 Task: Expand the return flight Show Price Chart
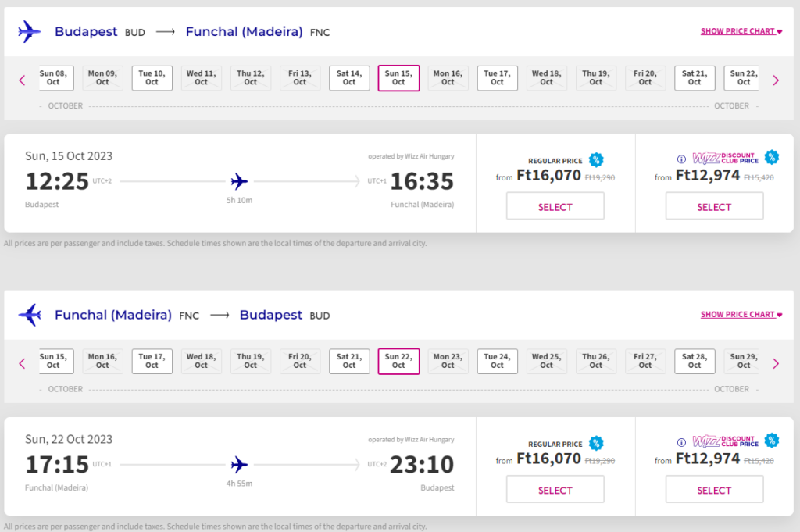(x=741, y=315)
